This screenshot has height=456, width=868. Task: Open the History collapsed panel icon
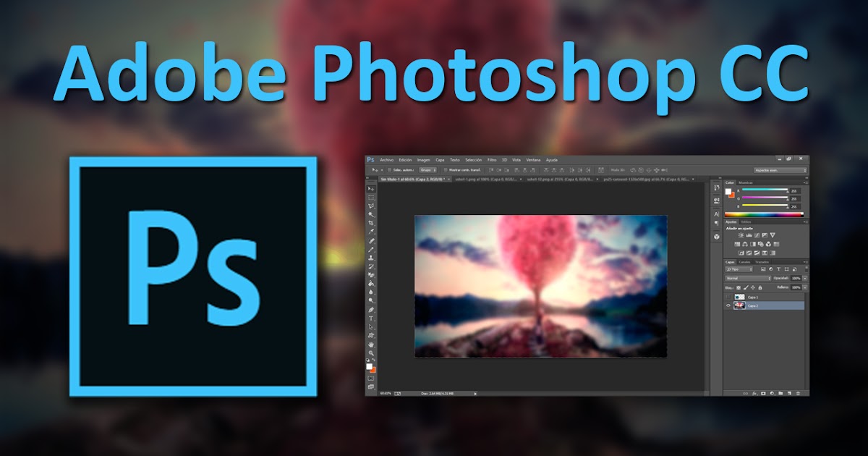tap(716, 187)
